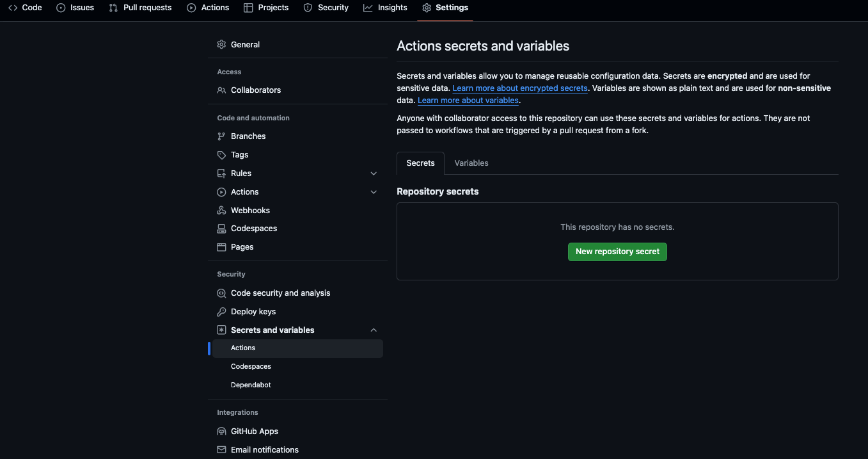Click the Pages icon in sidebar

[221, 246]
